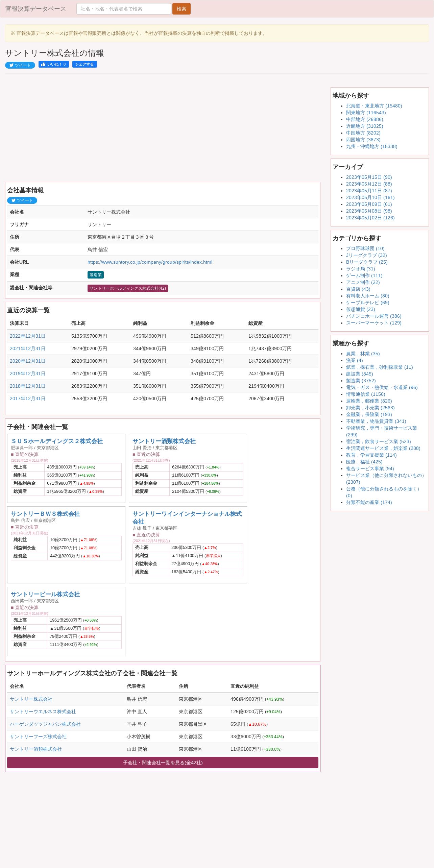This screenshot has width=434, height=868.
Task: Click the top Twitter ツイート button
Action: [x=20, y=65]
